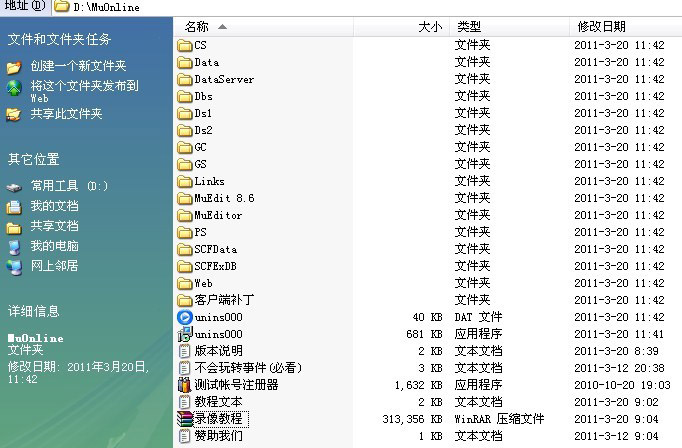Go to 我的文档 in other places
Screen dimensions: 682x448
54,206
